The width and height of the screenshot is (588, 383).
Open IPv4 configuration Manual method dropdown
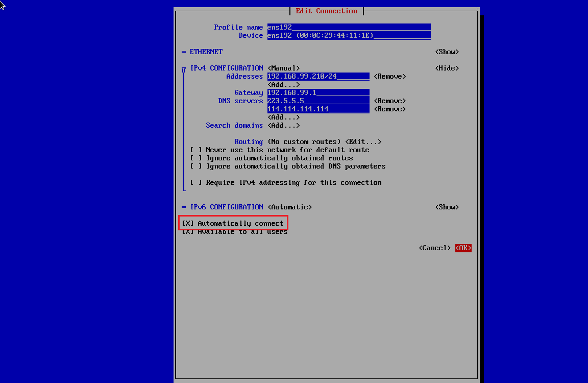(283, 68)
